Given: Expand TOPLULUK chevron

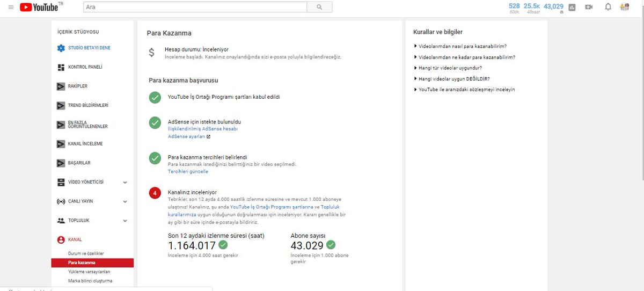Looking at the screenshot, I should (x=125, y=221).
